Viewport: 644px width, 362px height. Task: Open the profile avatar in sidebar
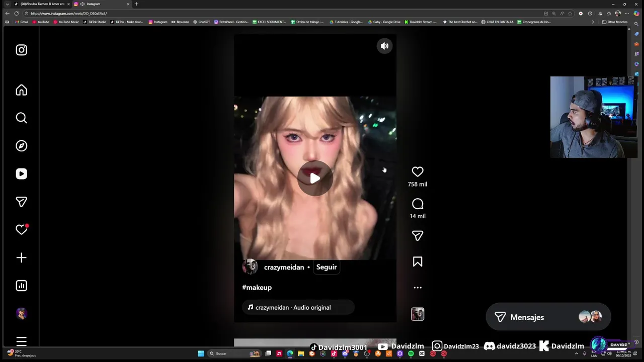21,314
